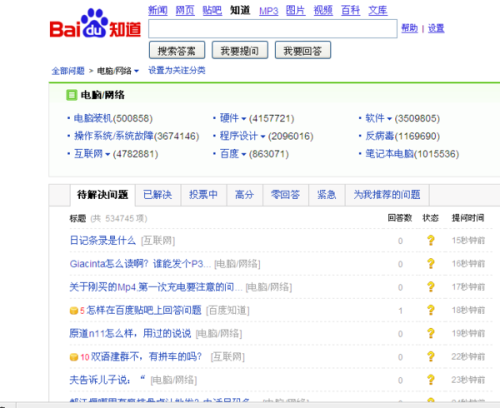This screenshot has width=500, height=408.
Task: Open 图片 in top navigation
Action: [x=296, y=11]
